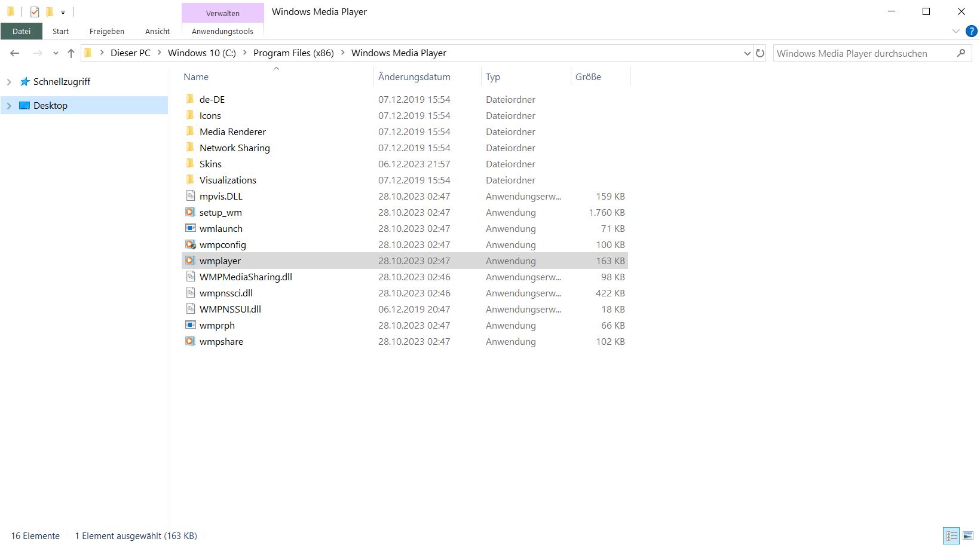The height and width of the screenshot is (545, 980).
Task: Select the Network Sharing folder name
Action: (235, 148)
